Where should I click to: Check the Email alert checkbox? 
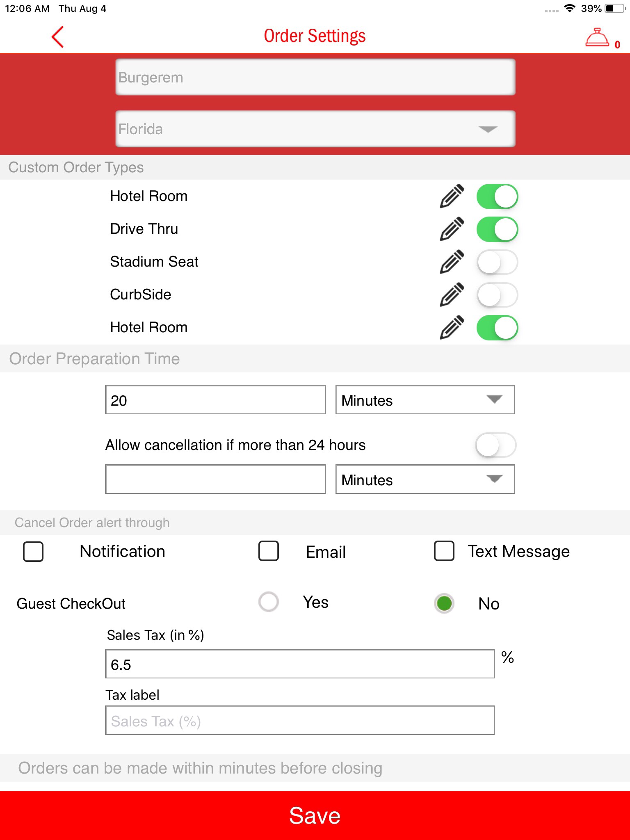(269, 551)
